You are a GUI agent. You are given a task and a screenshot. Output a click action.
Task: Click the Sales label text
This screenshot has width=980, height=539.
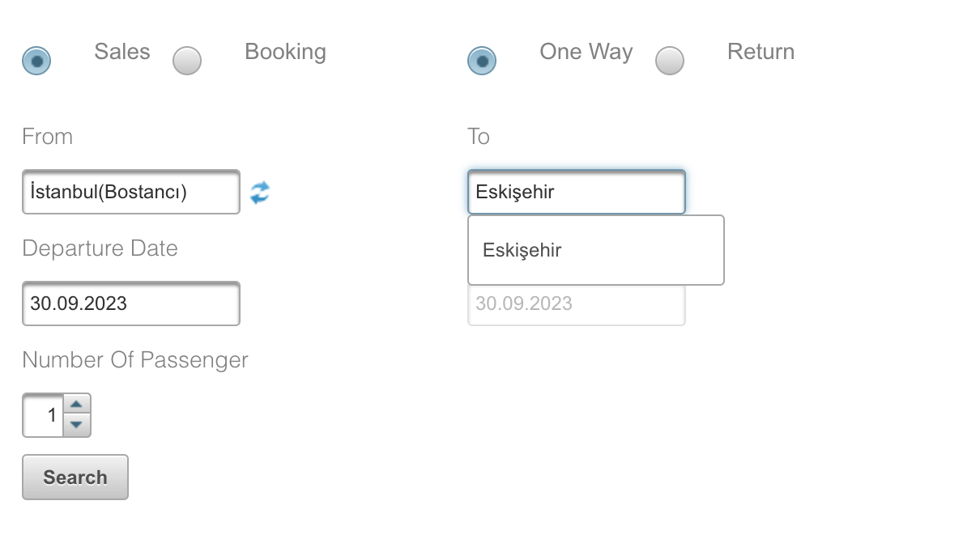(x=122, y=52)
